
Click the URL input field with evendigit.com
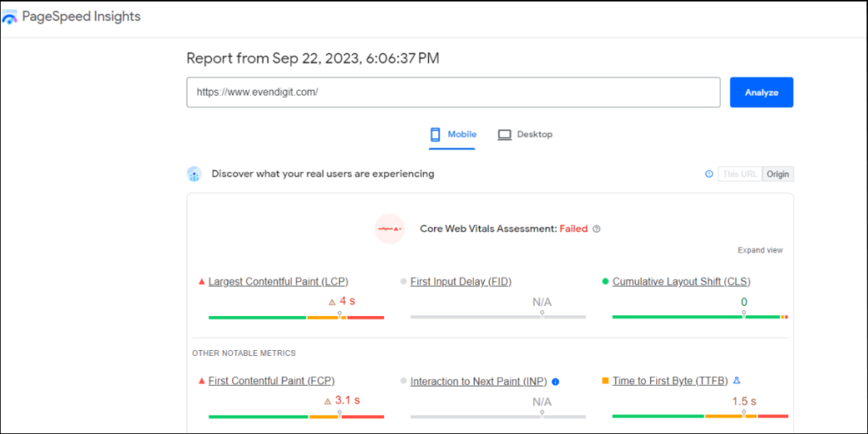tap(453, 92)
